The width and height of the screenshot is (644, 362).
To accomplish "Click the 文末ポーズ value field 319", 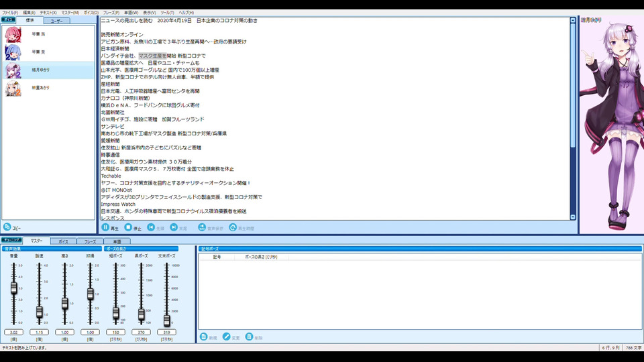I will pos(167,332).
